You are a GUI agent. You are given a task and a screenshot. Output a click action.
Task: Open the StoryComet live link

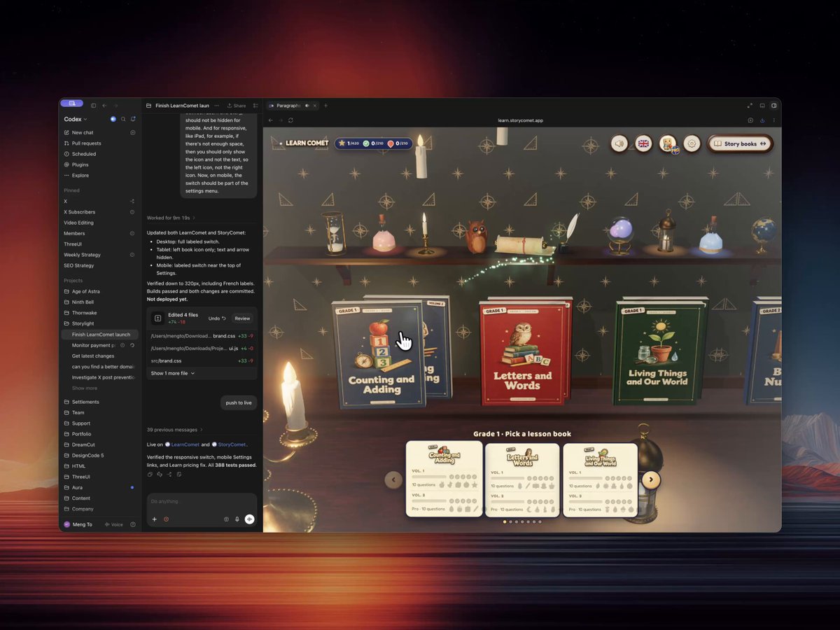pyautogui.click(x=229, y=444)
